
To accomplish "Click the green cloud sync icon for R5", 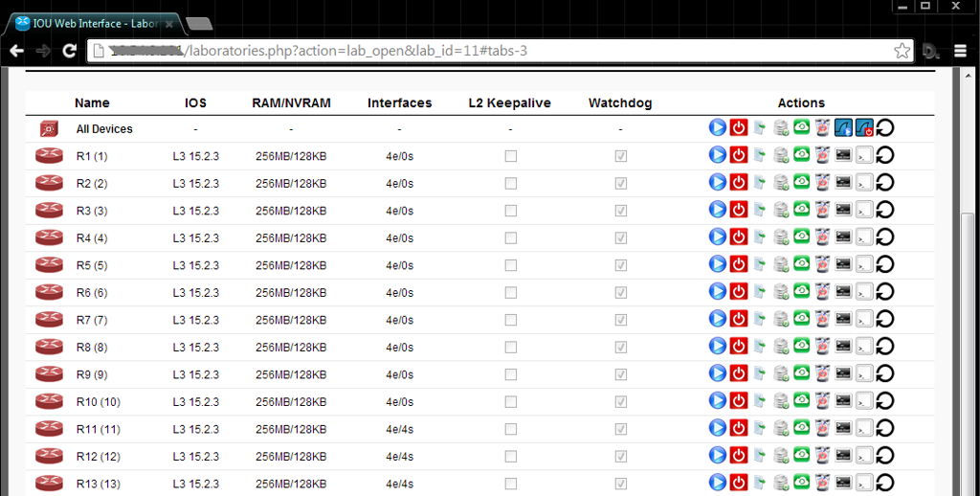I will (802, 263).
